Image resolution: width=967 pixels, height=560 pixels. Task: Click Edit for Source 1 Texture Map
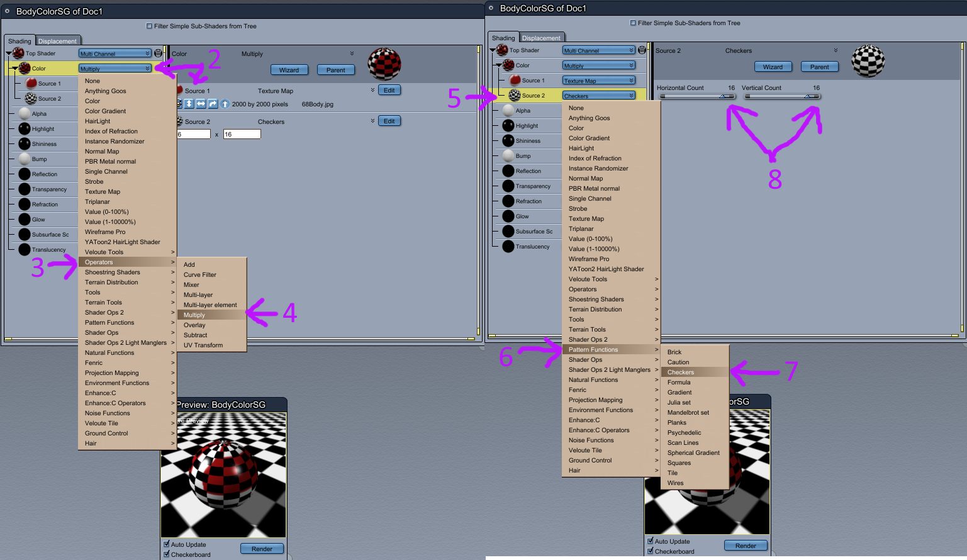389,90
